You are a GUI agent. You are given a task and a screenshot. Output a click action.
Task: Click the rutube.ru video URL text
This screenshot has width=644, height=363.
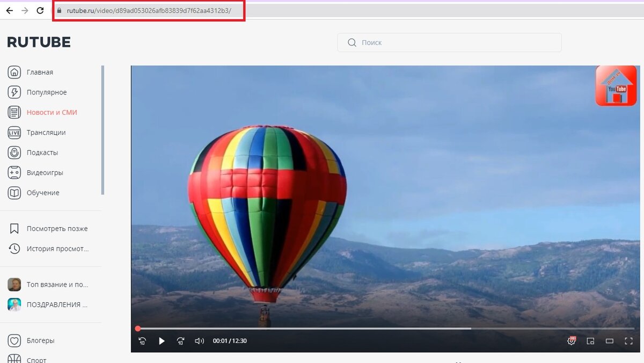pos(149,11)
